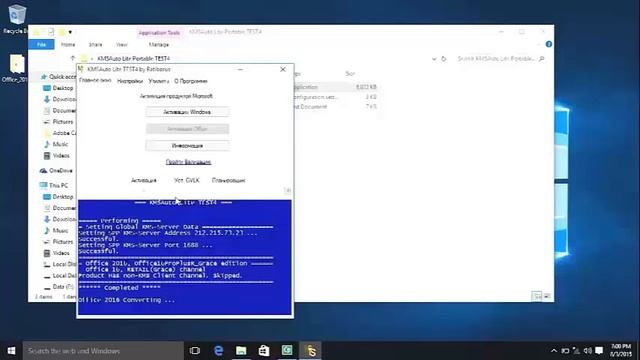The height and width of the screenshot is (360, 640).
Task: Select OneDrive in the navigation pane
Action: 57,171
